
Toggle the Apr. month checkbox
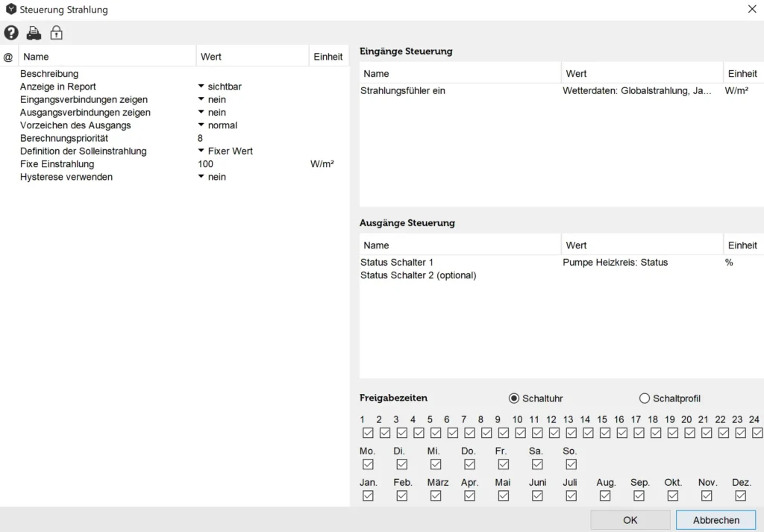click(469, 495)
